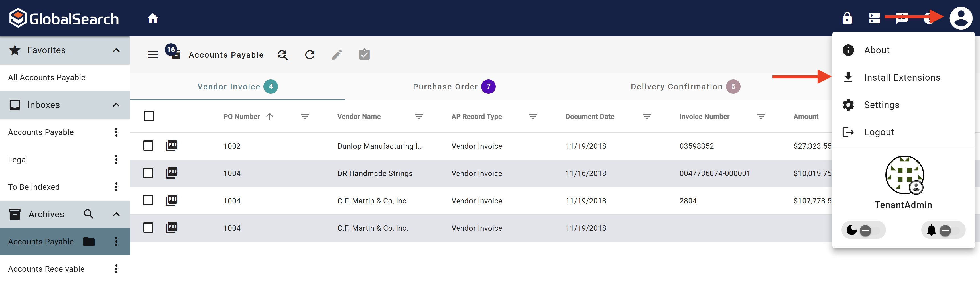The image size is (980, 286).
Task: Open the user account avatar menu
Action: point(960,18)
